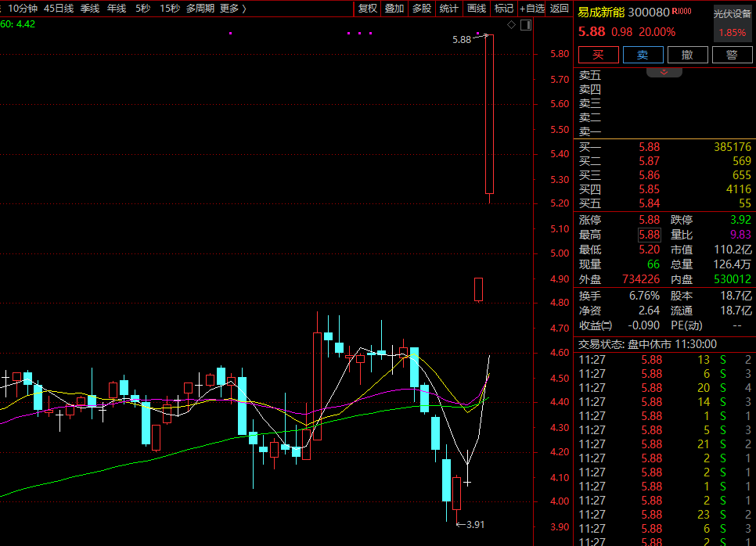Click the 3.91 low price marker on chart

coord(475,524)
